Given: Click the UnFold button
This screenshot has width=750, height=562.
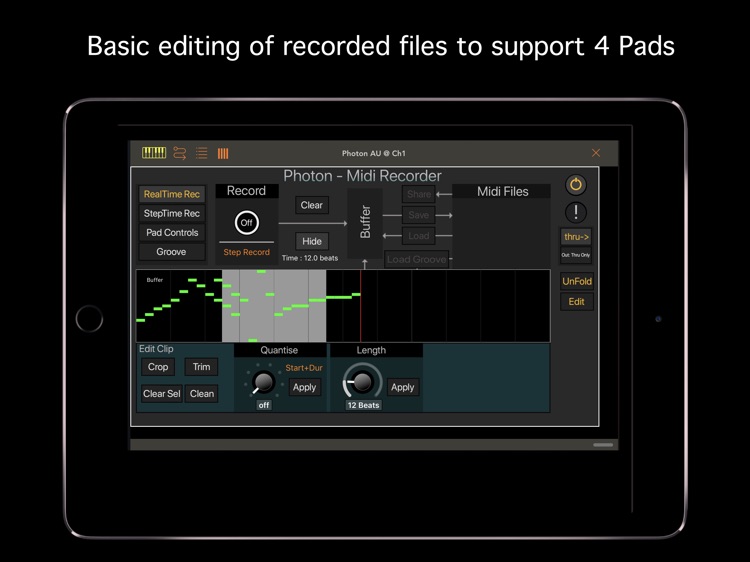Looking at the screenshot, I should point(577,281).
